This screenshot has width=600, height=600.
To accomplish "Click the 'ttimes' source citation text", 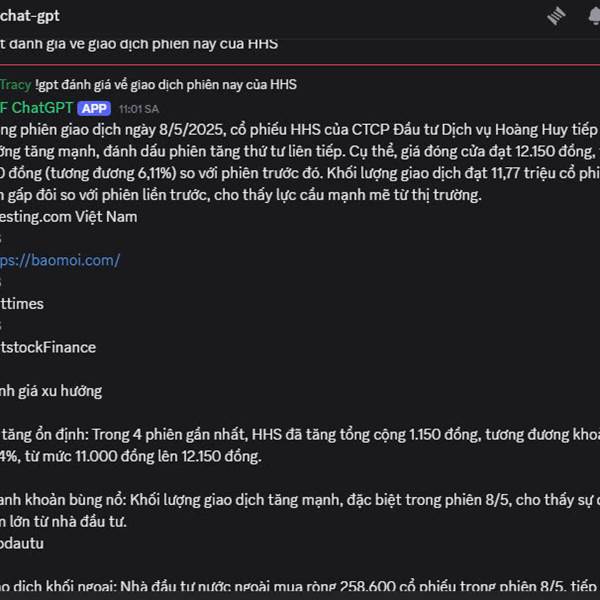I will [x=22, y=304].
